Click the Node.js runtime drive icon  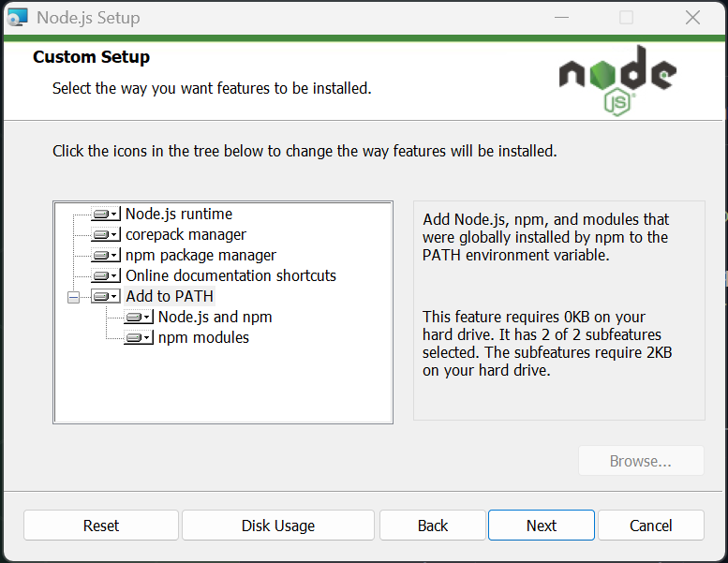105,214
